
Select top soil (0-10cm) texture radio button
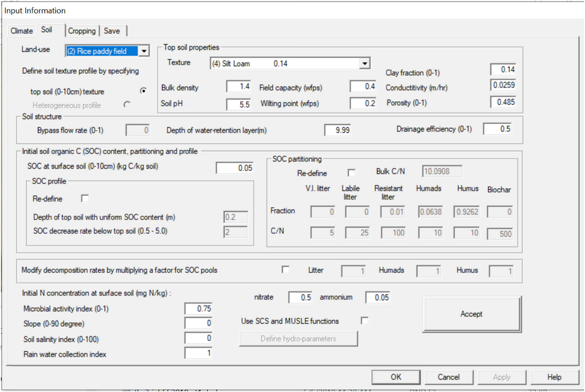pyautogui.click(x=143, y=91)
